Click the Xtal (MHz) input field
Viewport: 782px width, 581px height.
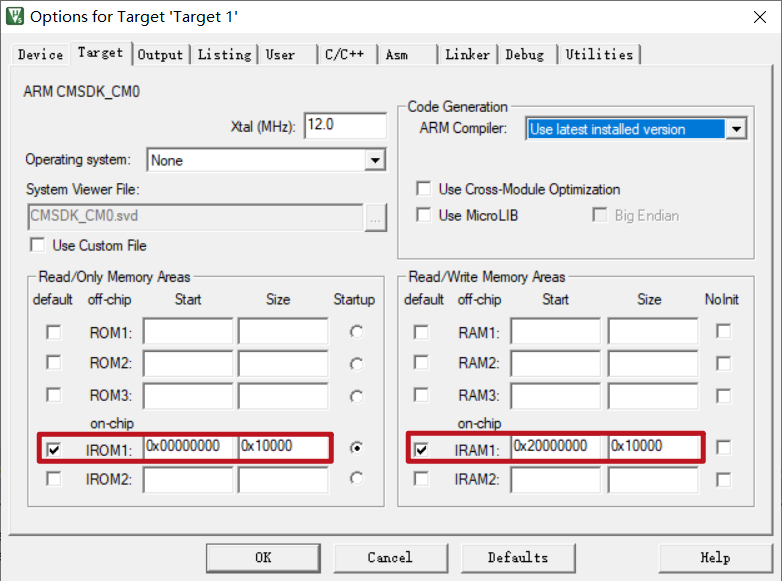click(344, 126)
